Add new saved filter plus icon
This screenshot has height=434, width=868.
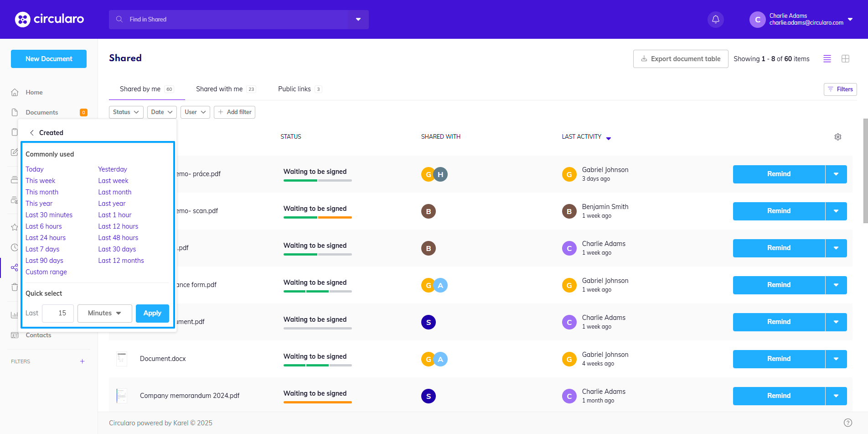[x=82, y=361]
